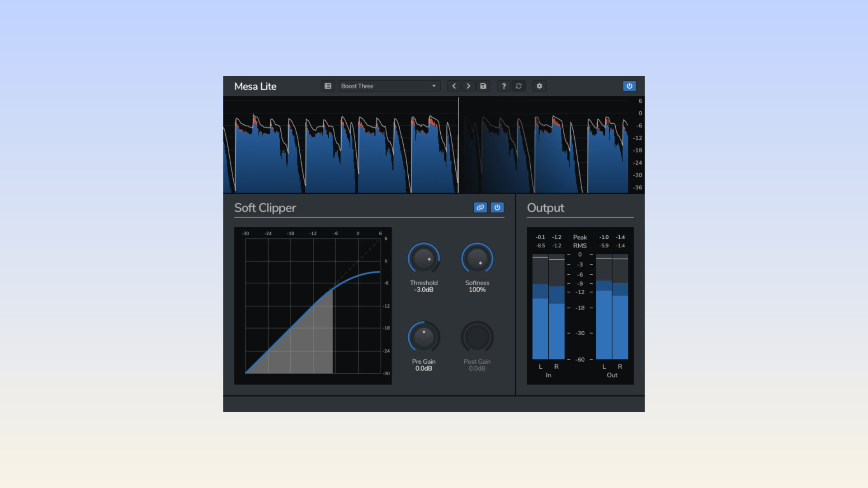Click the transfer curve graph display
The height and width of the screenshot is (488, 868).
coord(313,306)
